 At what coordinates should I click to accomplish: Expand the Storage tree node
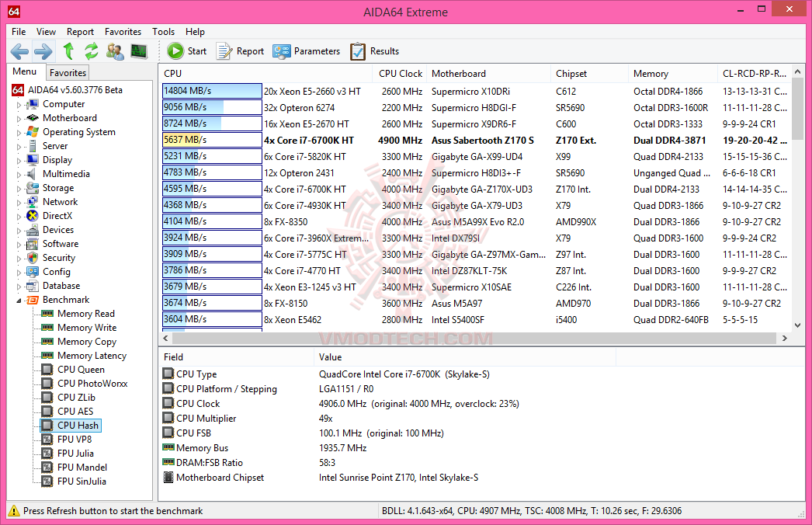(19, 189)
